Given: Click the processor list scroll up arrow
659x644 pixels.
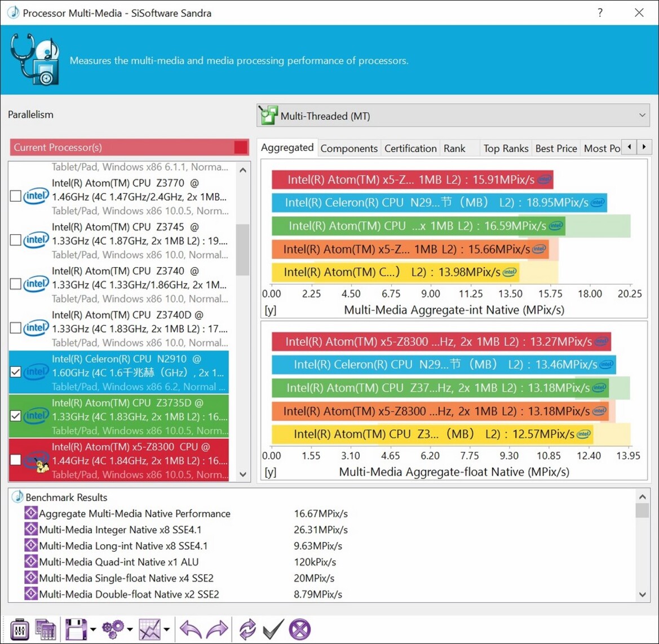Looking at the screenshot, I should 243,170.
